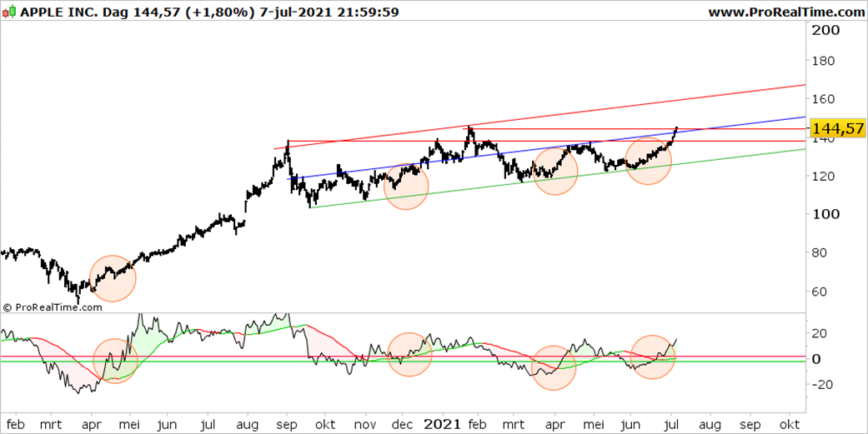Click the 180 price axis label
Screen dimensions: 868x434
(823, 61)
